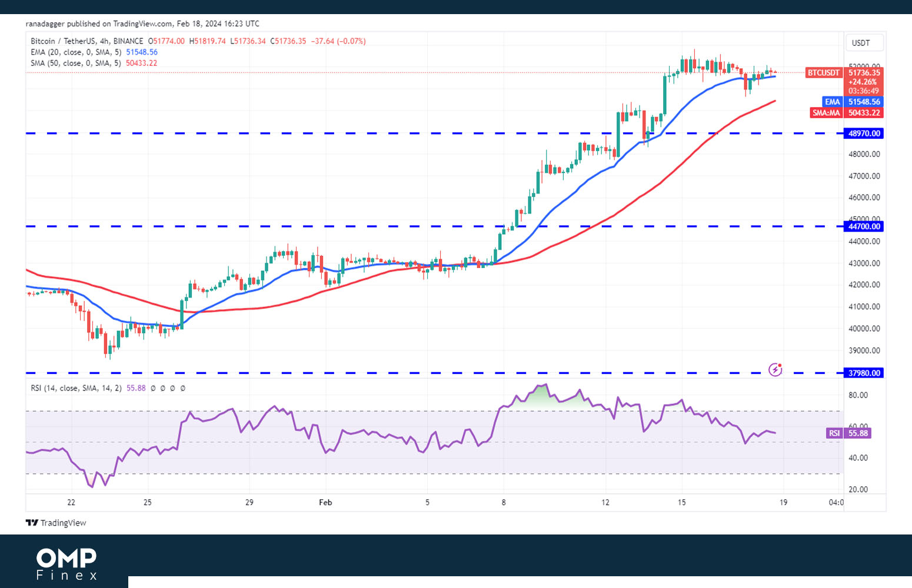Click the EMA value 51548.56 in legend

pos(142,52)
